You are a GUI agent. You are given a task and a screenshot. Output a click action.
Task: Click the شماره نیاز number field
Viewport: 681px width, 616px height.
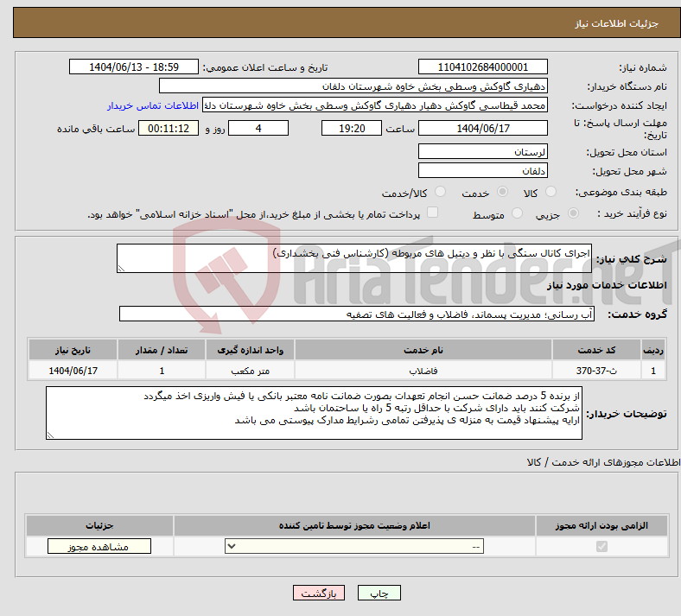[x=482, y=67]
